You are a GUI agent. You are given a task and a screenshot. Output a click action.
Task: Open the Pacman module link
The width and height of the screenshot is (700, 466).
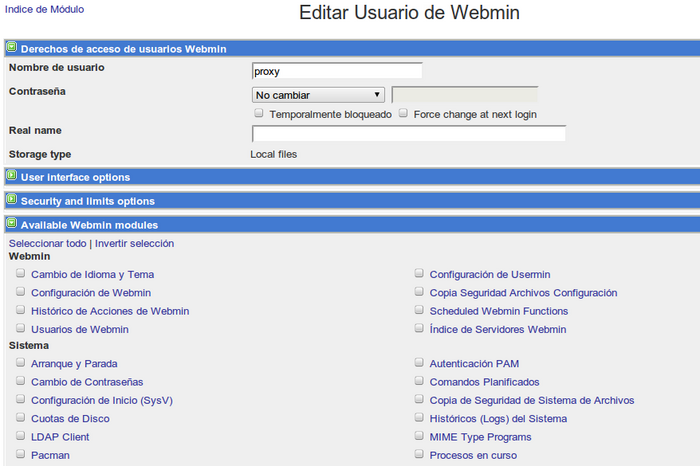pyautogui.click(x=50, y=455)
